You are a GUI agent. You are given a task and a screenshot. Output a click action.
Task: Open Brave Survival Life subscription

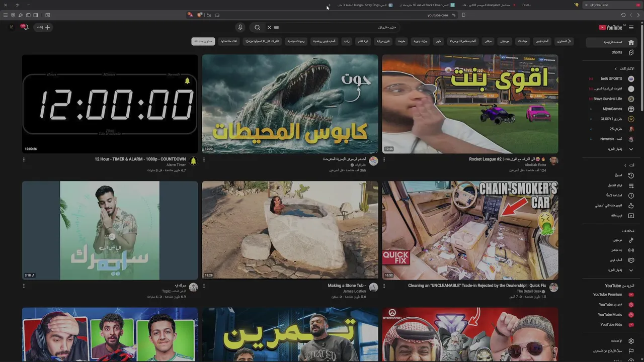612,99
